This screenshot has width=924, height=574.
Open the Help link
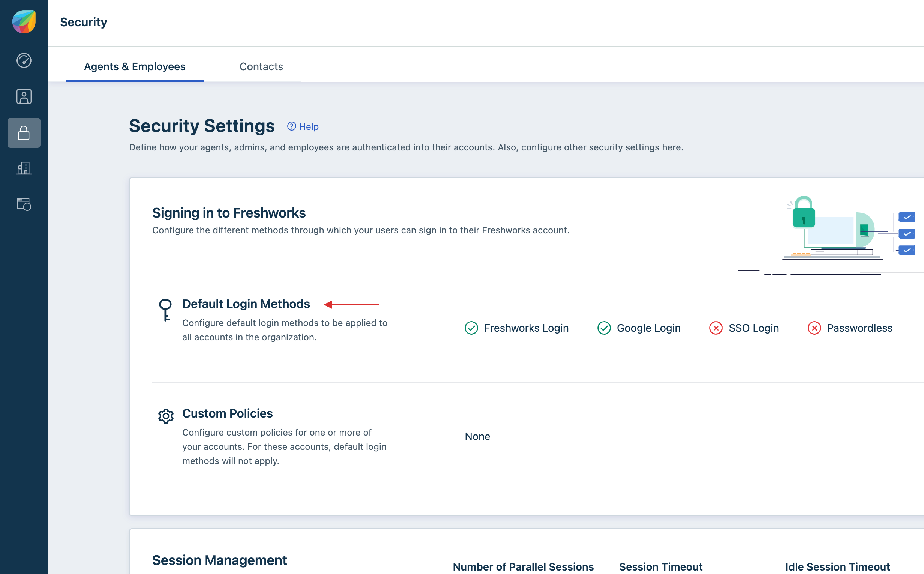pos(303,126)
